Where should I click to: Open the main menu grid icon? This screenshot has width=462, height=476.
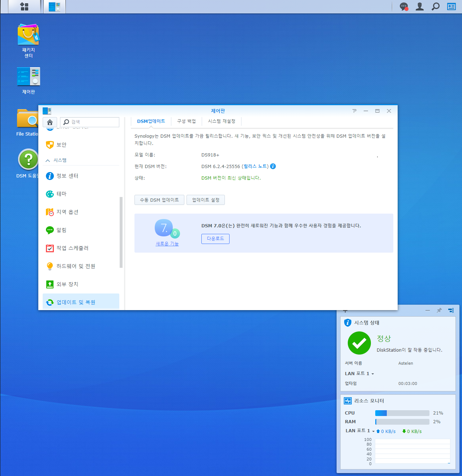coord(24,7)
